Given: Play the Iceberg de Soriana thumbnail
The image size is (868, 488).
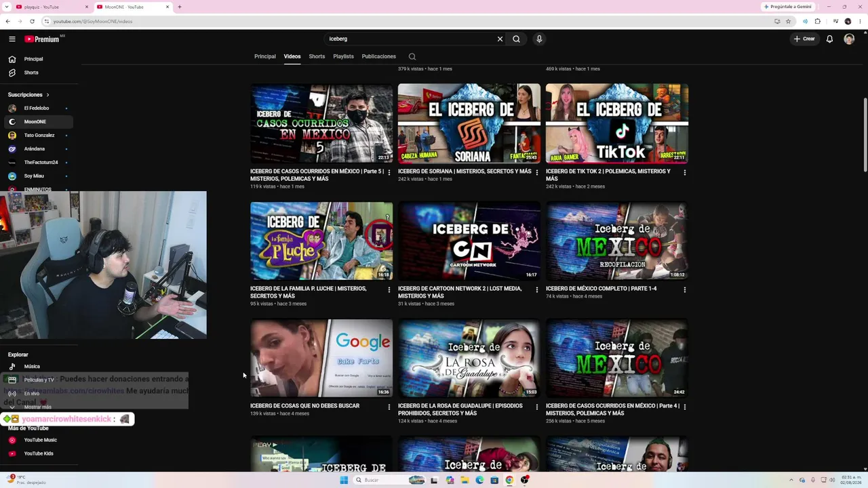Looking at the screenshot, I should (x=469, y=123).
